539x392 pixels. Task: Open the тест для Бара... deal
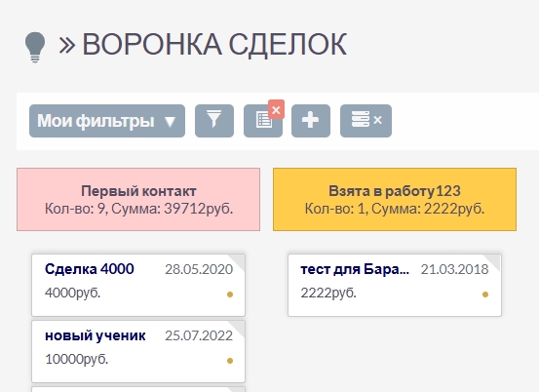355,269
